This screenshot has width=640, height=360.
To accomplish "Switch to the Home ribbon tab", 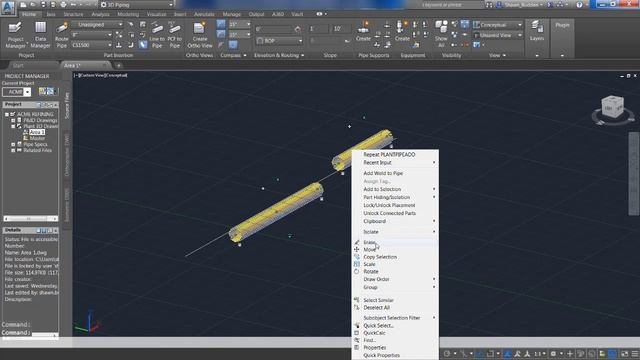I will (29, 14).
